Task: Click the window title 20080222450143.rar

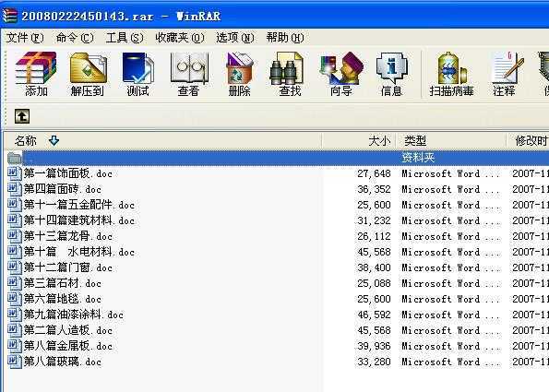Action: tap(88, 17)
